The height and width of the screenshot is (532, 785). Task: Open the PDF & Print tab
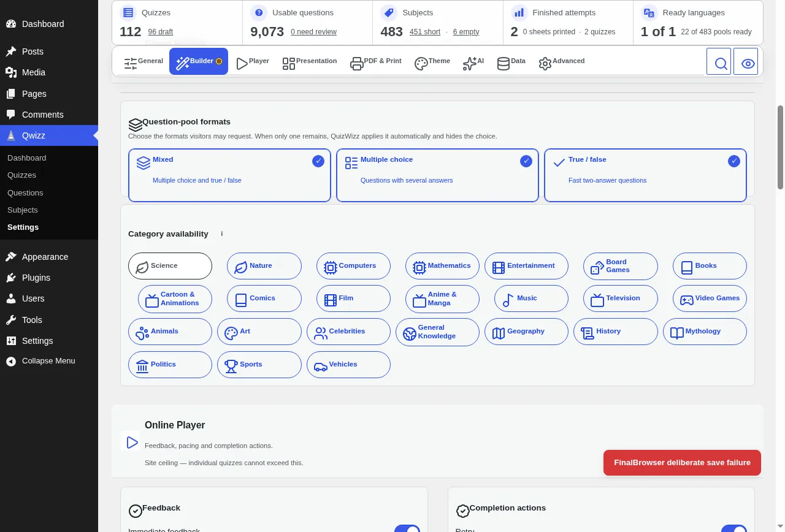point(375,61)
